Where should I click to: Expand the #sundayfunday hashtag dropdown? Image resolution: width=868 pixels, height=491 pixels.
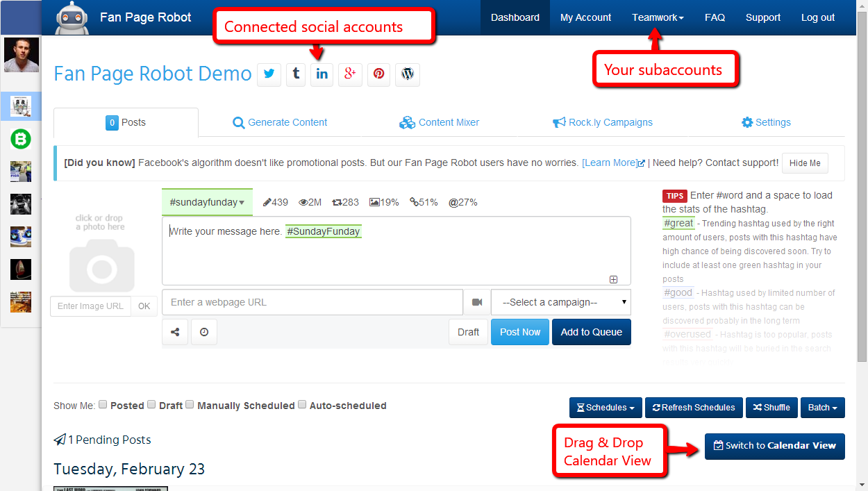(207, 202)
